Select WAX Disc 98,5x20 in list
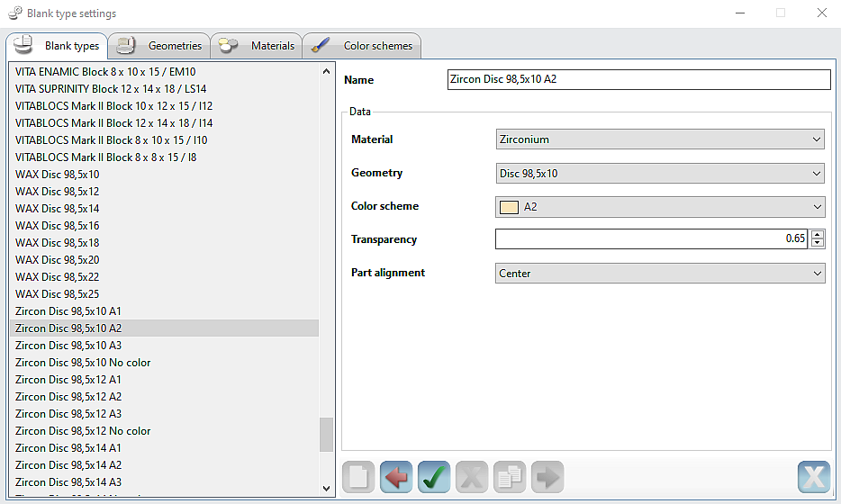The width and height of the screenshot is (841, 504). [164, 260]
